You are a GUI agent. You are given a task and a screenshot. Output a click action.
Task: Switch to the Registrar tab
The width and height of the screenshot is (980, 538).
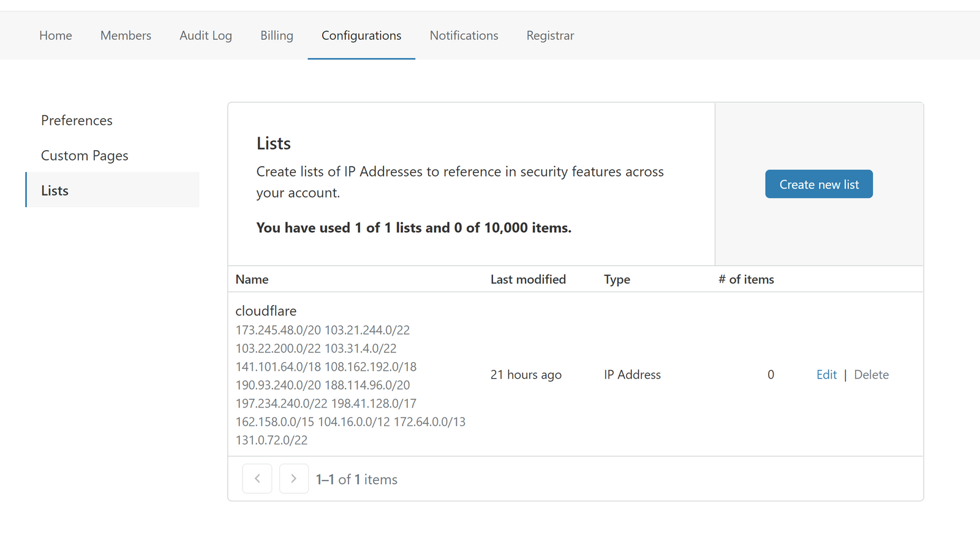550,36
